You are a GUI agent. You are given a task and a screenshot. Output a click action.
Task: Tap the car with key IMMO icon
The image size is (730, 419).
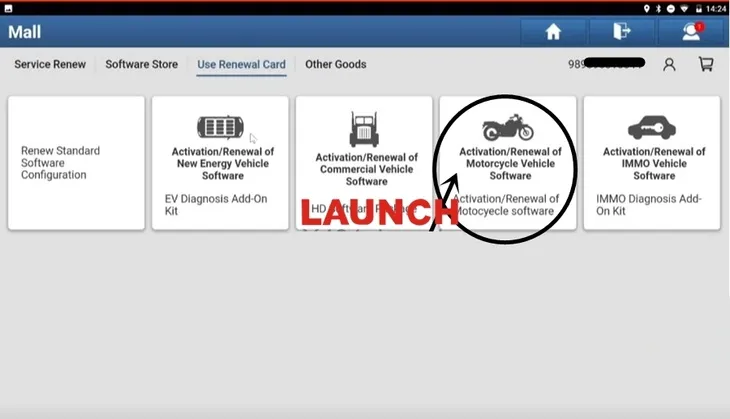coord(652,127)
